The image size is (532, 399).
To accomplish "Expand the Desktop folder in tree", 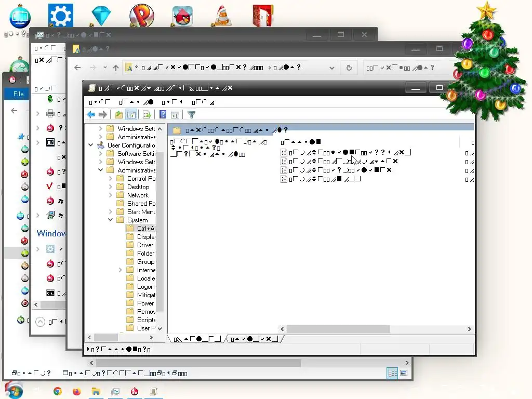I will 110,187.
